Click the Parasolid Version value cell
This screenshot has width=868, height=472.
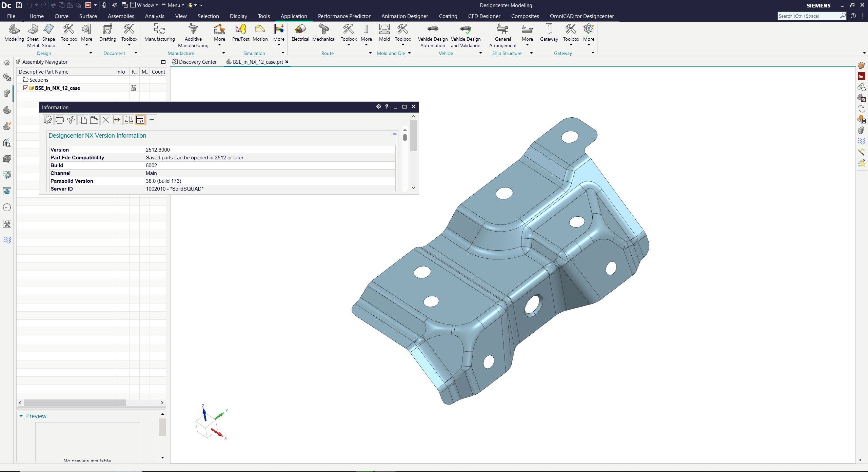click(270, 181)
